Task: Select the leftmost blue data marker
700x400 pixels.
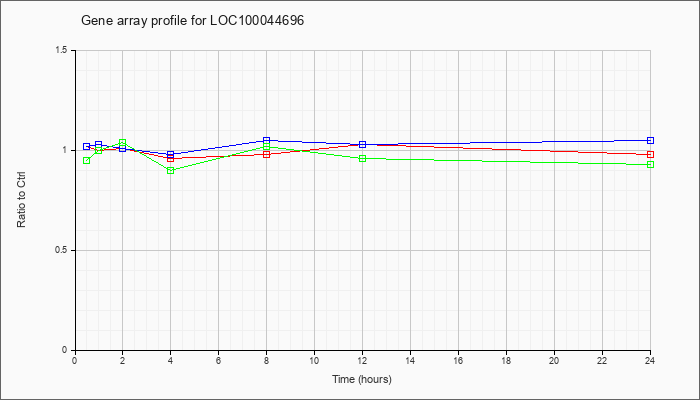Action: click(87, 146)
